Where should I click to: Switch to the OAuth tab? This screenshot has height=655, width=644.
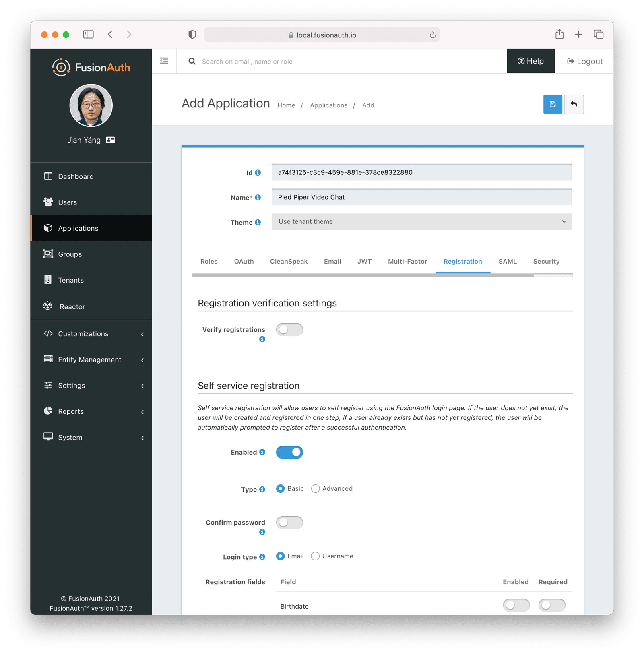244,261
